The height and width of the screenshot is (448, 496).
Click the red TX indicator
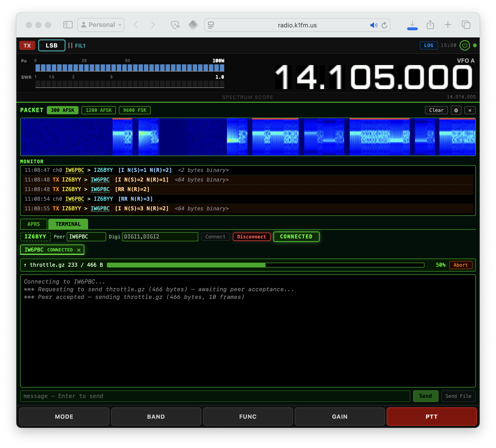[27, 46]
